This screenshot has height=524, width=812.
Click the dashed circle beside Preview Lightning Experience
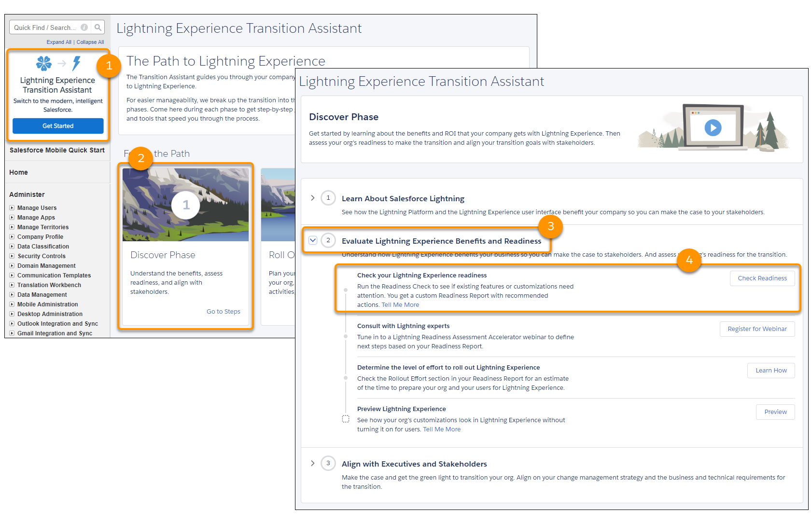point(346,419)
